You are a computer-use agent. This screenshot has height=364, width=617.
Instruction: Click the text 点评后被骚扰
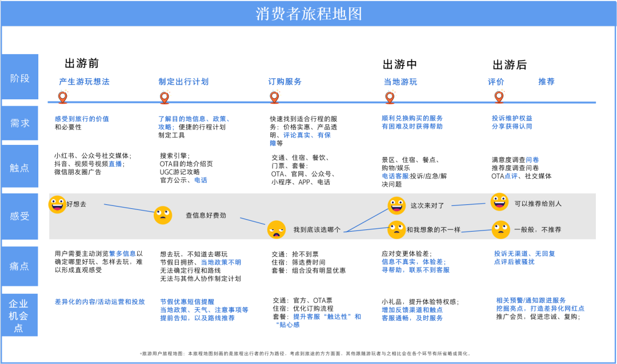tap(514, 262)
